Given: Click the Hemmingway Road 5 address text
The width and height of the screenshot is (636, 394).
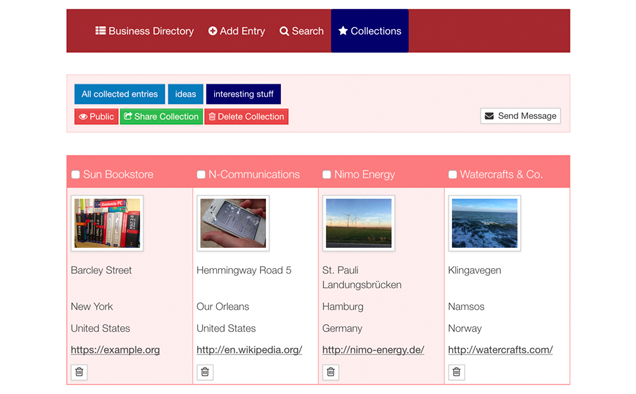Looking at the screenshot, I should (x=244, y=270).
